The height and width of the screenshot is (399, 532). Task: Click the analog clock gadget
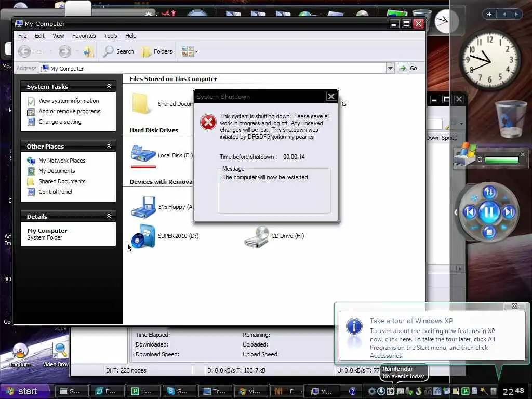click(x=489, y=60)
